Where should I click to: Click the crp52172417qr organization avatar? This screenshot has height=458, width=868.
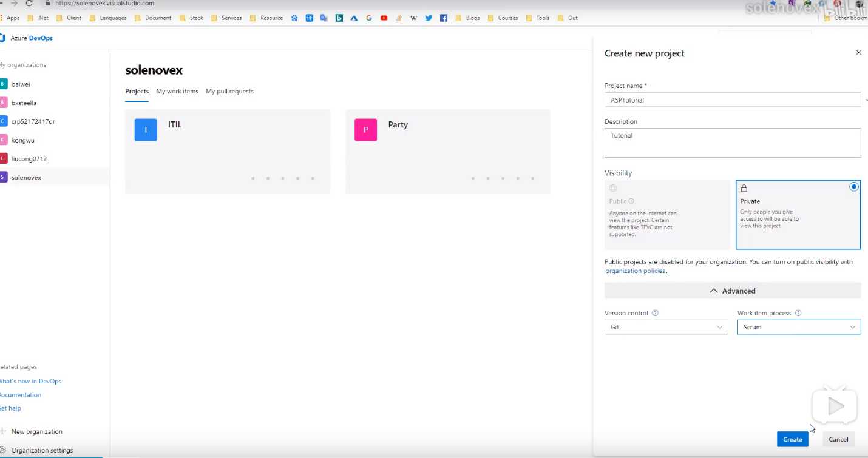(3, 121)
